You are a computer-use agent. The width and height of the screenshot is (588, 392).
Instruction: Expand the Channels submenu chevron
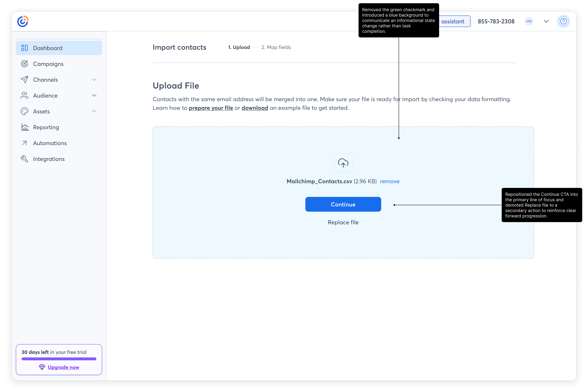point(94,80)
